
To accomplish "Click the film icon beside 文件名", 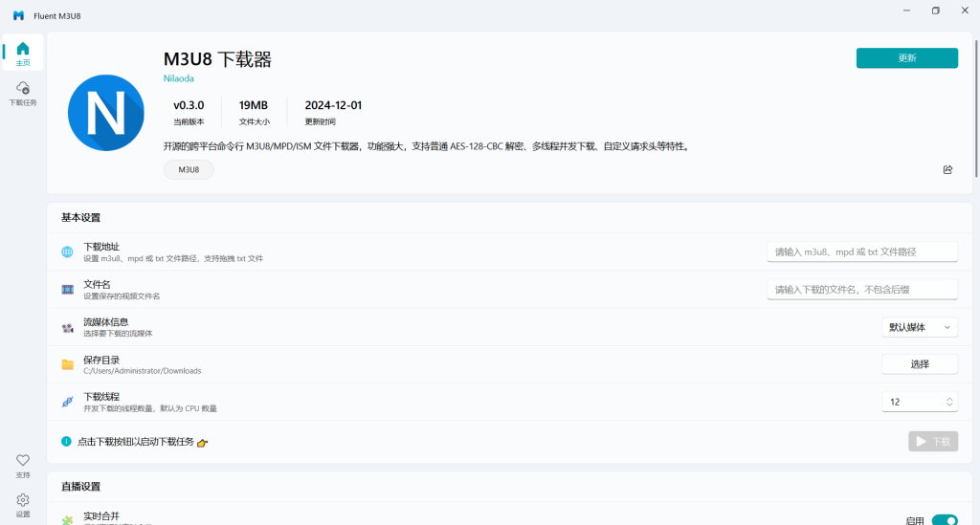I will pos(67,290).
